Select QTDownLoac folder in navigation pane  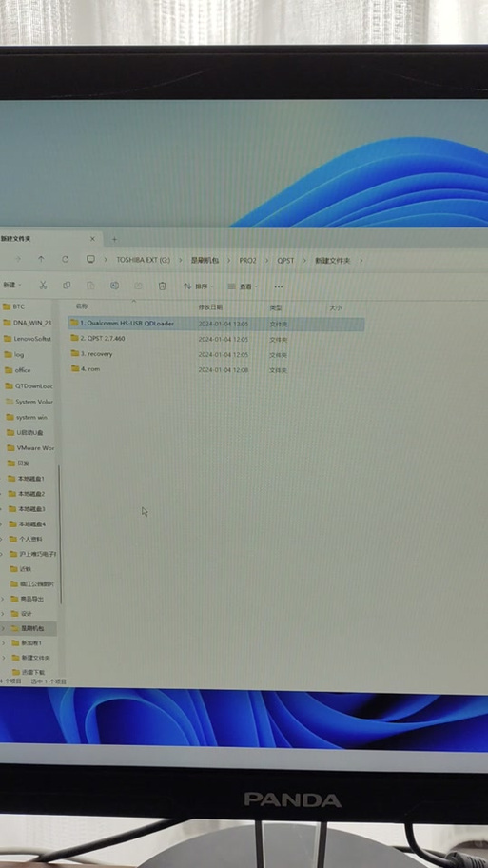tap(28, 385)
